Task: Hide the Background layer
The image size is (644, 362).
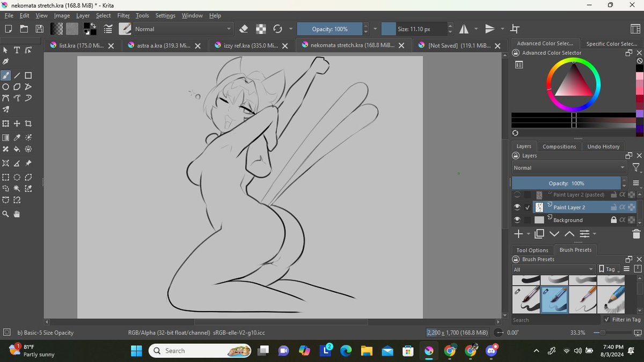Action: pyautogui.click(x=517, y=220)
